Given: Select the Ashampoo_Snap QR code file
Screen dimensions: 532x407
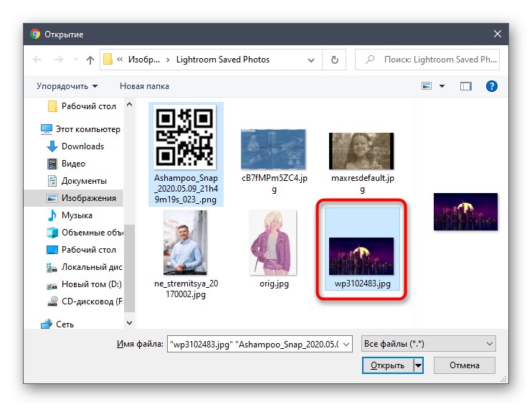Looking at the screenshot, I should click(x=186, y=154).
